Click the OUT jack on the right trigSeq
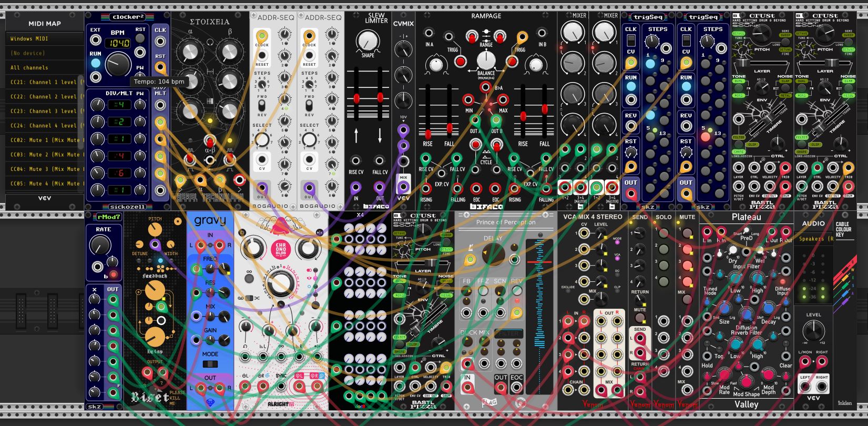The height and width of the screenshot is (426, 868). tap(686, 194)
